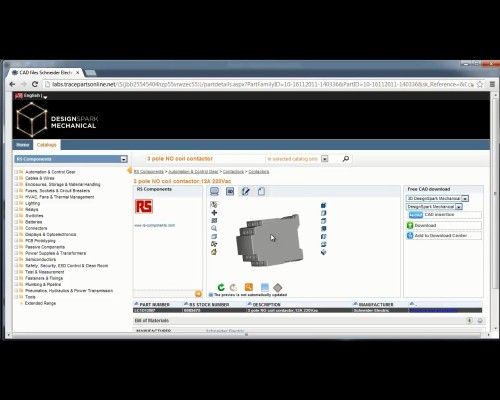The image size is (500, 400).
Task: Switch to the Home tab
Action: point(23,145)
